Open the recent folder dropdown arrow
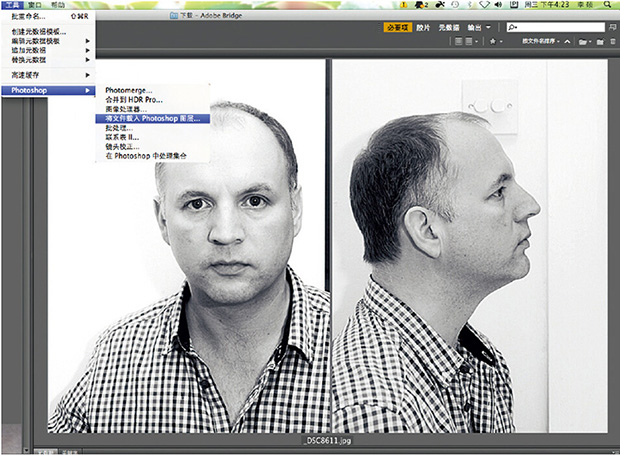Image resolution: width=620 pixels, height=455 pixels. pos(590,42)
